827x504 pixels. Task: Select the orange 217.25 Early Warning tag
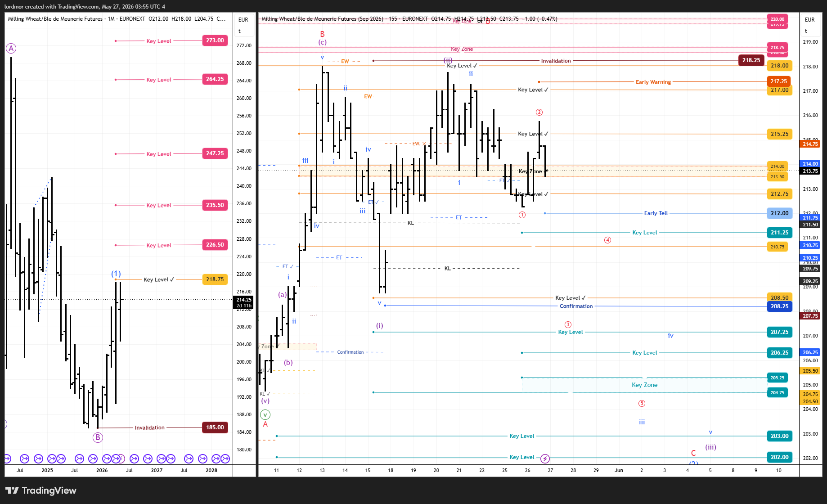[x=779, y=81]
